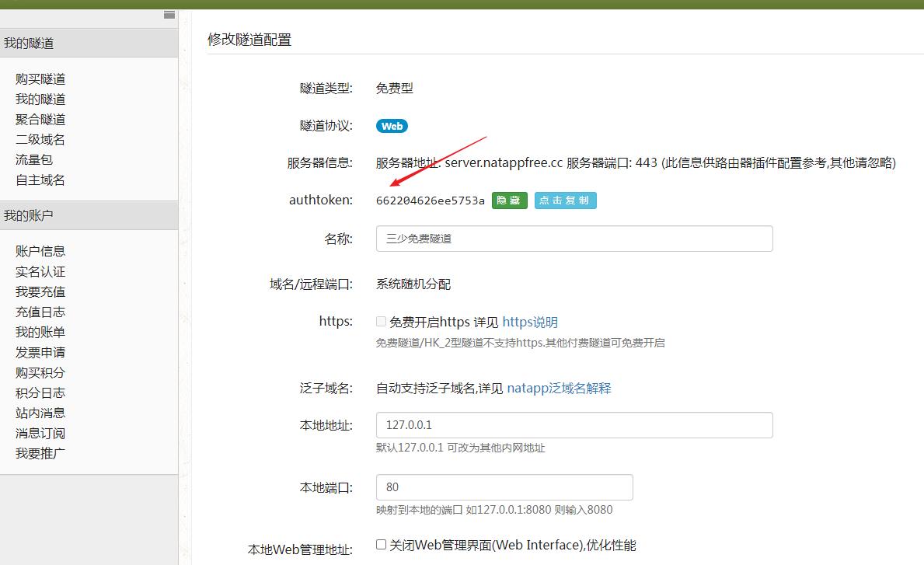Open the https说明 link
924x565 pixels.
tap(532, 321)
